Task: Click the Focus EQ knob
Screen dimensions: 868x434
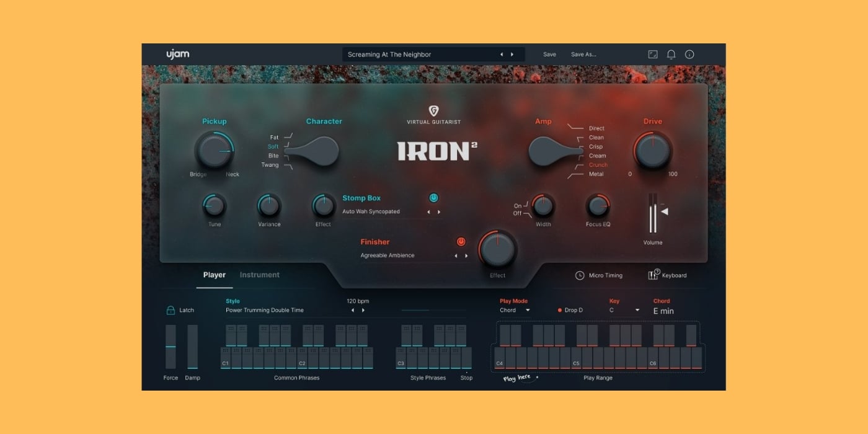Action: click(x=598, y=205)
